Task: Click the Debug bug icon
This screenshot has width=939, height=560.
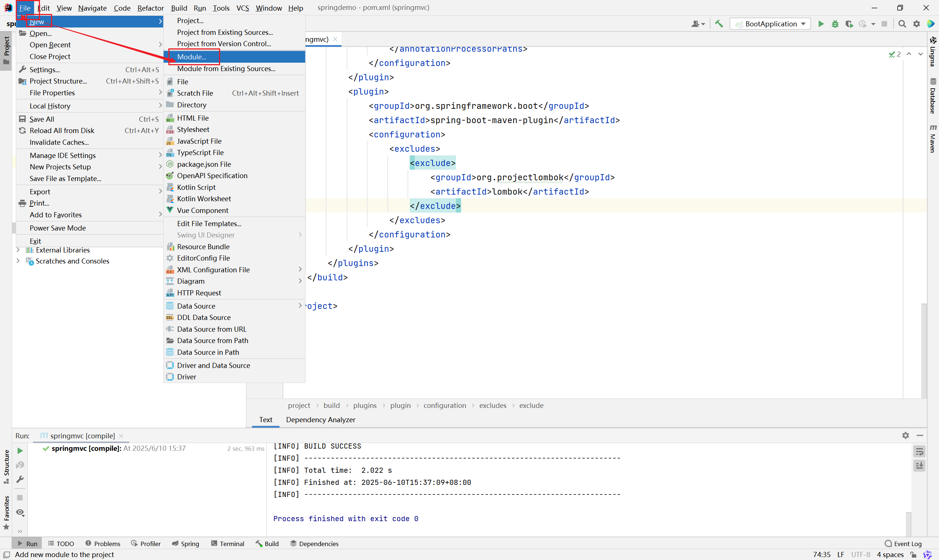Action: (835, 24)
